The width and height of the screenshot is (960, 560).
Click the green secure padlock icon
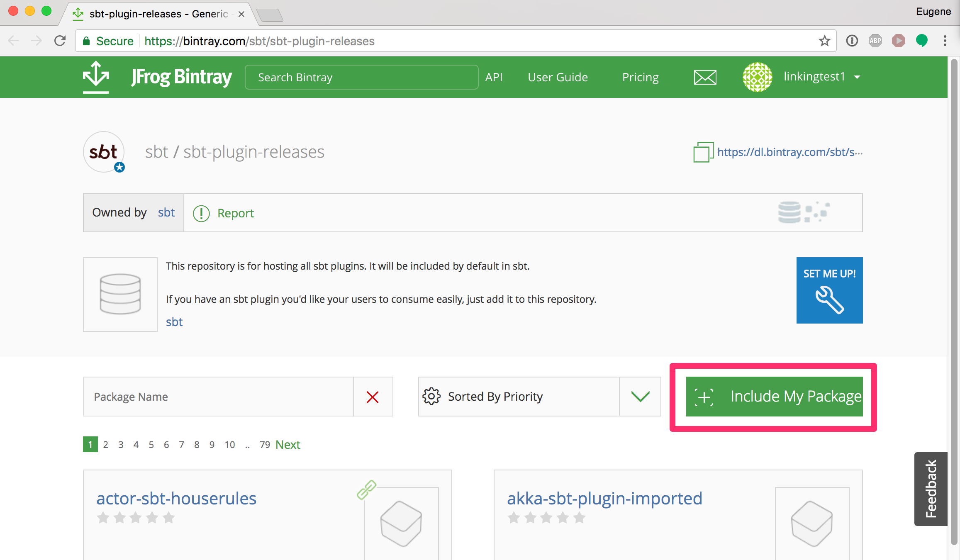[86, 41]
